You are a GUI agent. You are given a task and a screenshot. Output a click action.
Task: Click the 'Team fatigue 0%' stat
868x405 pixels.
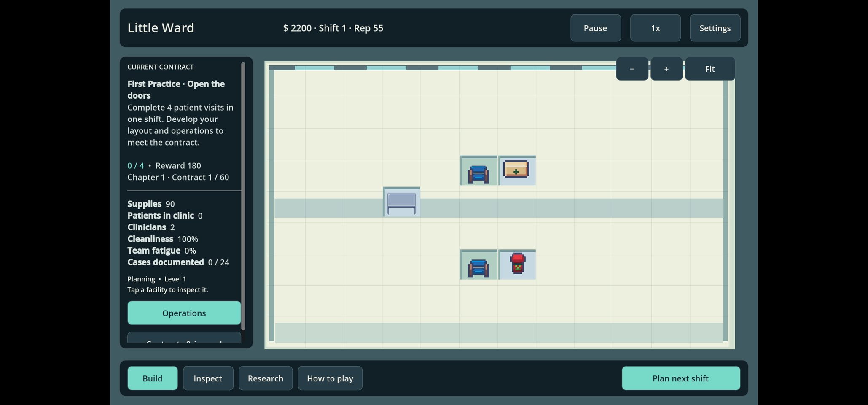[x=161, y=251]
